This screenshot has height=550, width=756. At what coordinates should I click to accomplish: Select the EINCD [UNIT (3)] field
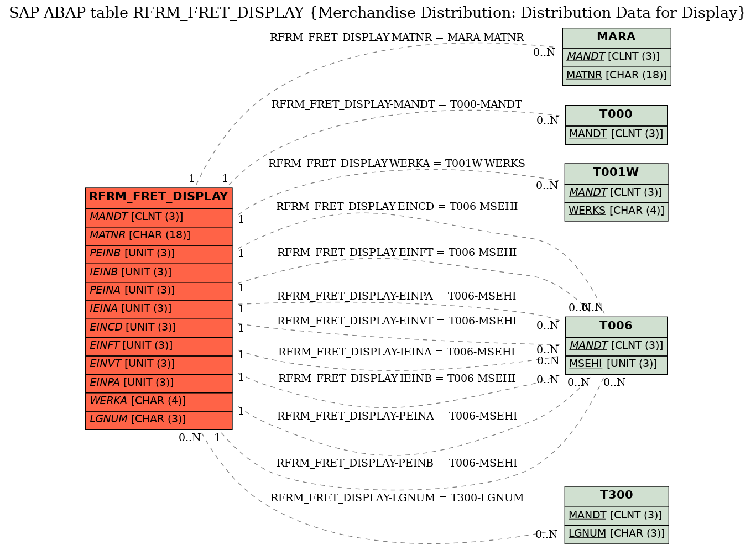159,328
